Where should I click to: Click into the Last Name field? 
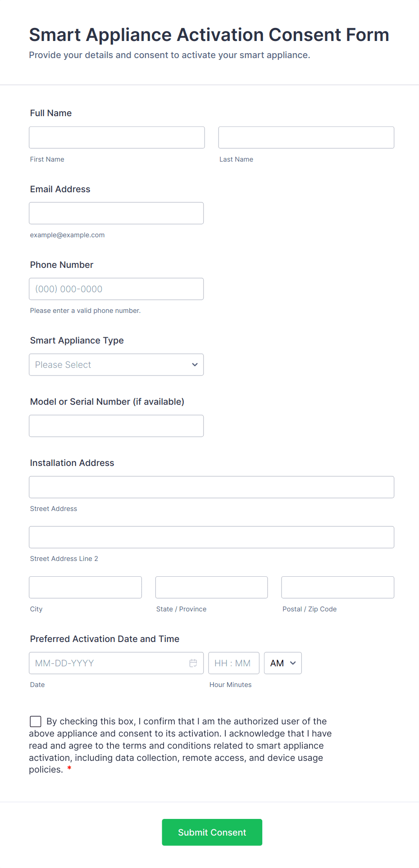306,137
